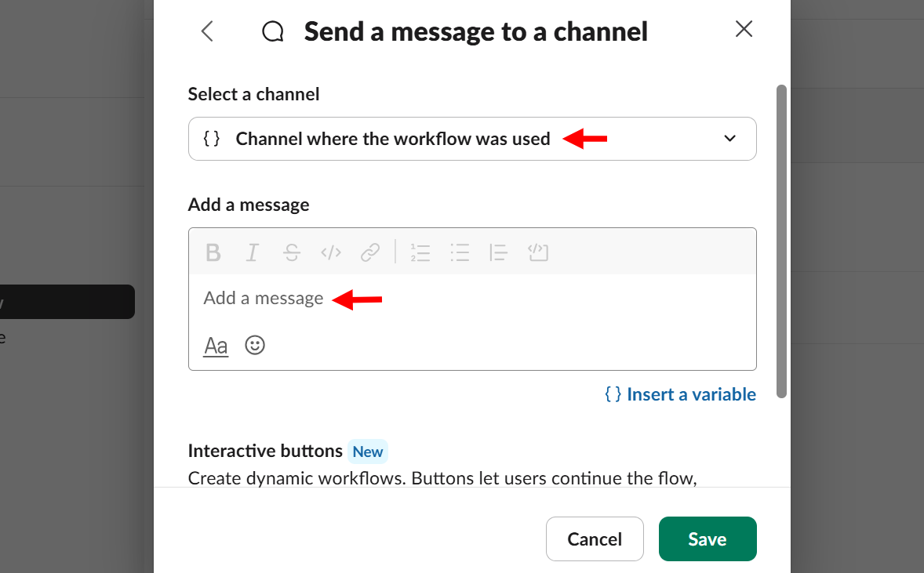Create an ordered list in the message

[420, 252]
